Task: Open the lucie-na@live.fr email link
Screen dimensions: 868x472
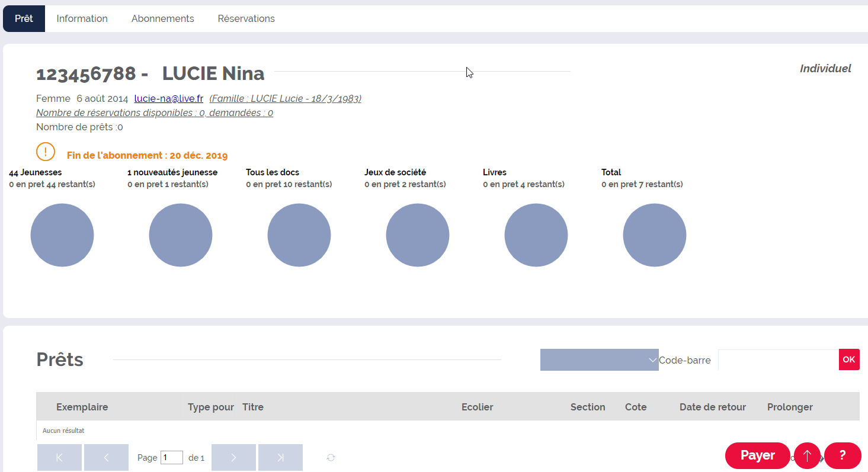Action: coord(169,98)
